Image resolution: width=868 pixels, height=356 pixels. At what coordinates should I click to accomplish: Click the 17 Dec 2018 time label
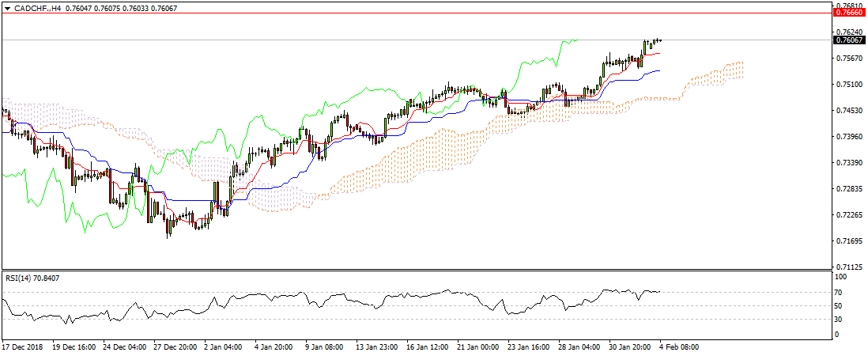21,347
